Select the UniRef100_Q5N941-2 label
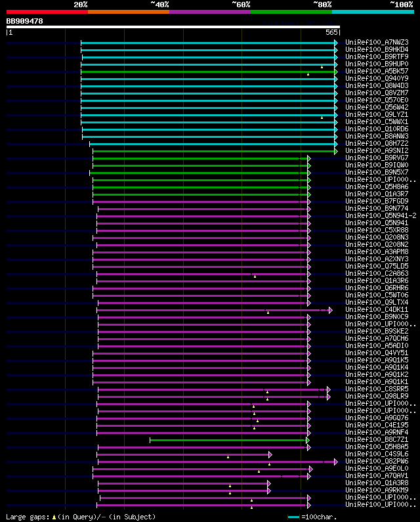Image resolution: width=420 pixels, height=522 pixels. pyautogui.click(x=381, y=216)
